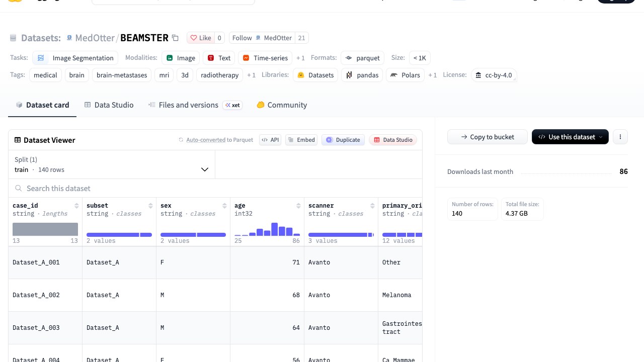Sort the sex column
644x362 pixels.
pyautogui.click(x=224, y=206)
